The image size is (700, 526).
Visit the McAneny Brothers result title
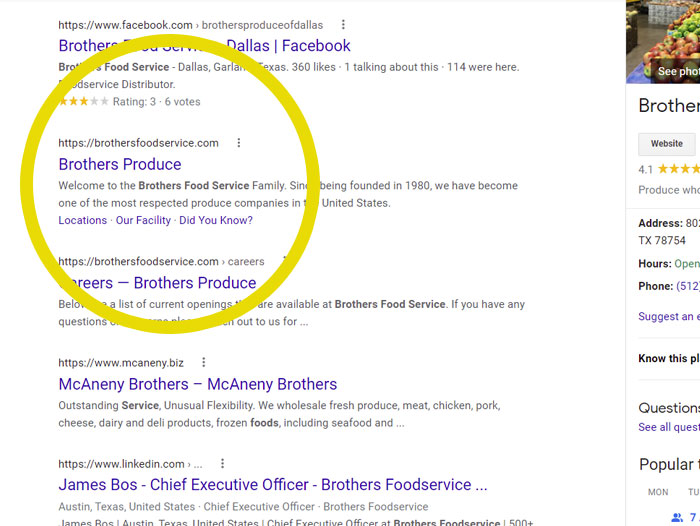[197, 384]
